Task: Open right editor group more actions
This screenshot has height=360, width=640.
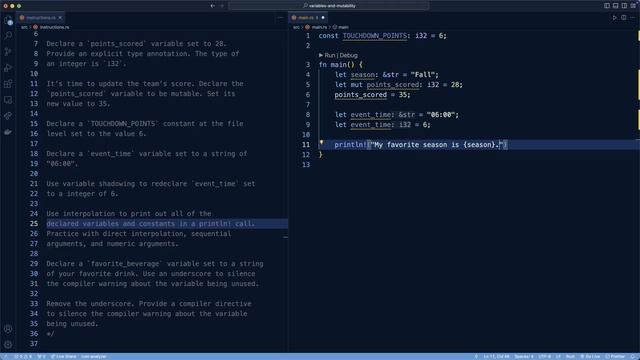Action: (633, 18)
